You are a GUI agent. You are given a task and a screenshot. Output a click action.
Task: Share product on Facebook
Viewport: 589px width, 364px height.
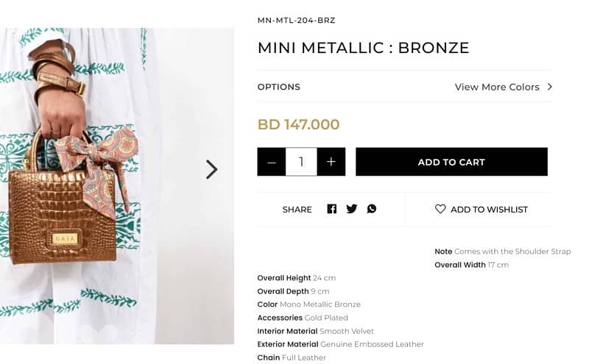pos(331,209)
